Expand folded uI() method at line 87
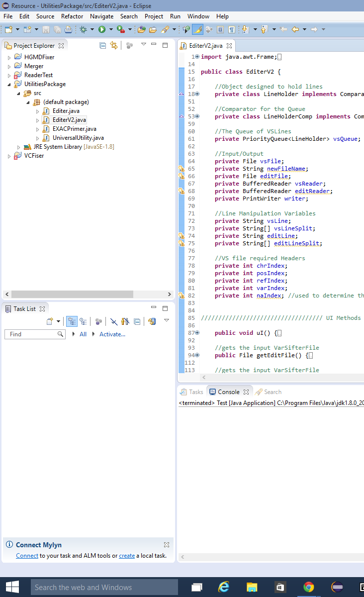The width and height of the screenshot is (364, 597). [x=197, y=333]
